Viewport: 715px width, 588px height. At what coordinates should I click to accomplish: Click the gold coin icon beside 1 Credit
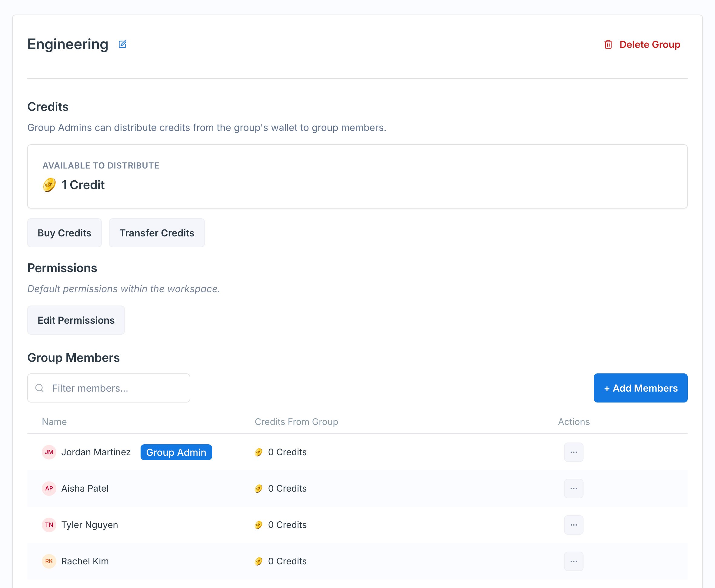click(x=49, y=185)
